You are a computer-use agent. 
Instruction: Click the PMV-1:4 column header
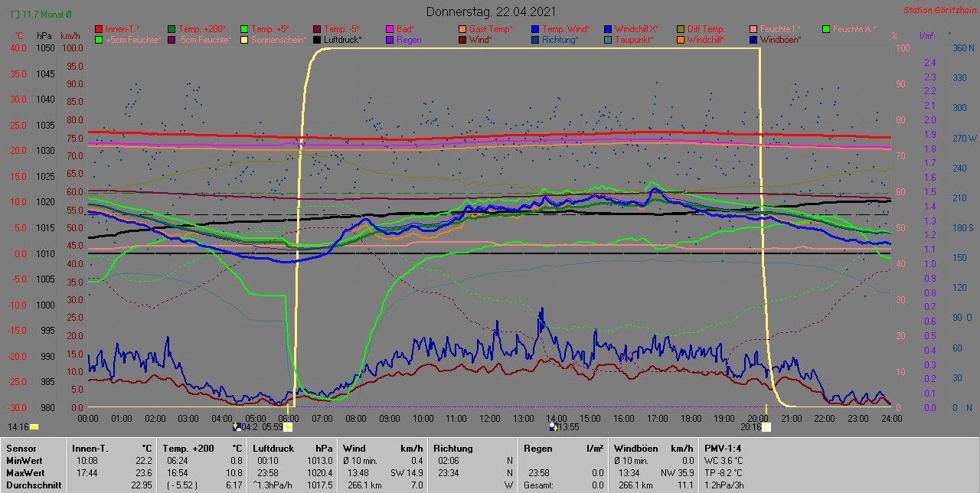pyautogui.click(x=724, y=448)
